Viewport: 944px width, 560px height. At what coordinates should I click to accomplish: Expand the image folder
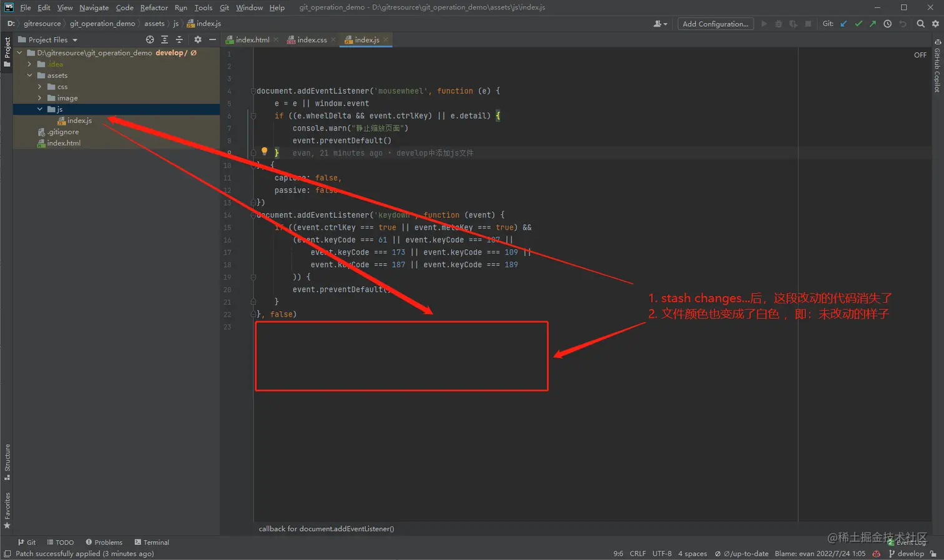(39, 98)
